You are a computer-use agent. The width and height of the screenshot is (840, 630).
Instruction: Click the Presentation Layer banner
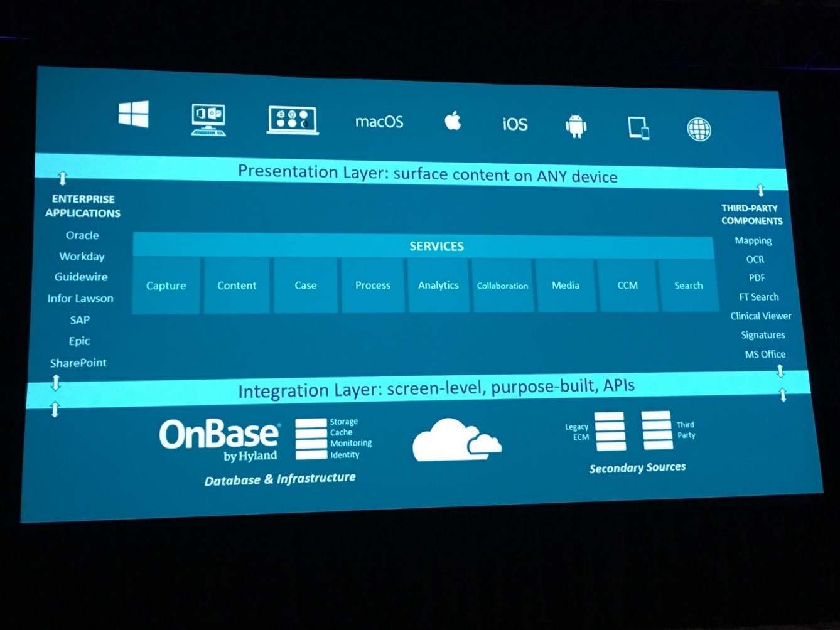tap(411, 172)
